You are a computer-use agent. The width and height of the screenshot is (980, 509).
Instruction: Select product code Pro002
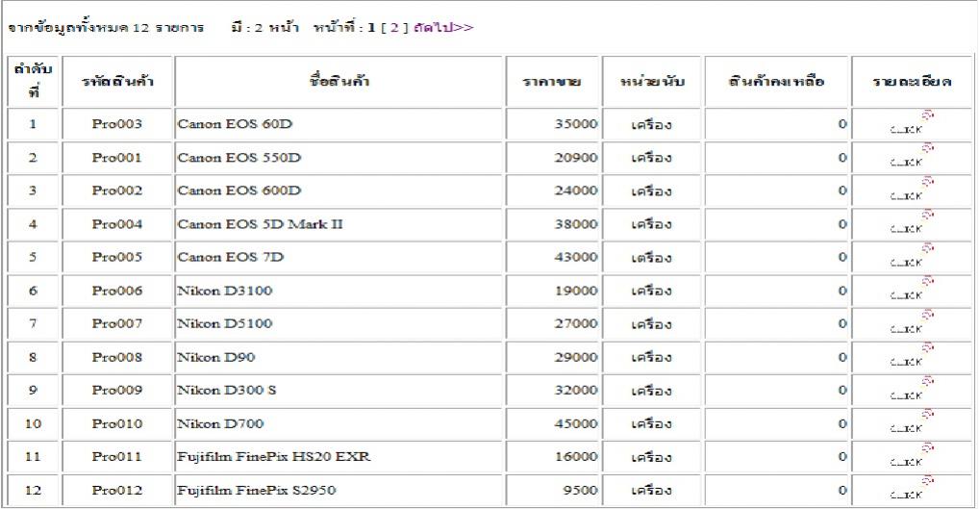[117, 191]
